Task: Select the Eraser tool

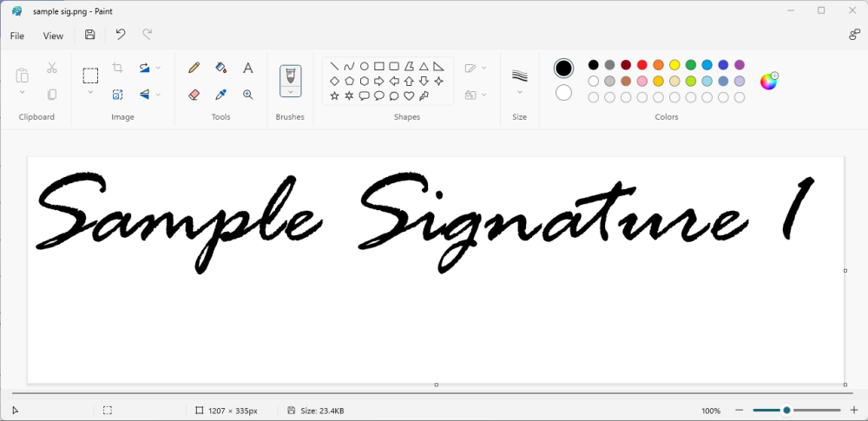Action: tap(194, 95)
